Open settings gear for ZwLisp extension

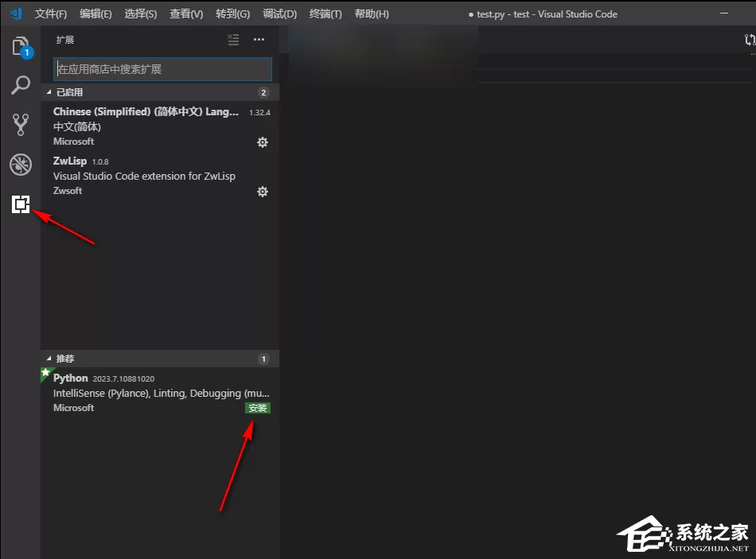tap(263, 192)
